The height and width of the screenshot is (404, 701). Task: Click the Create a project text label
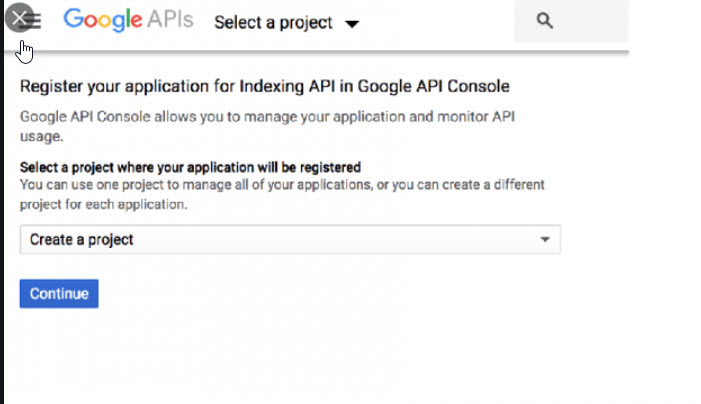coord(81,240)
